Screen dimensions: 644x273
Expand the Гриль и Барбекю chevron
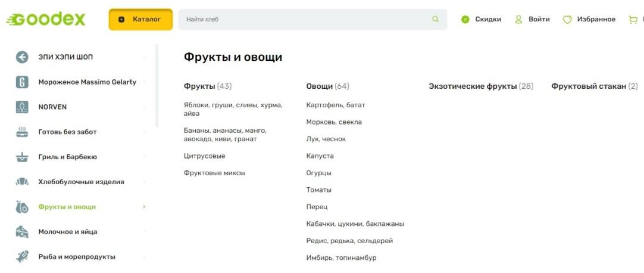coord(144,157)
